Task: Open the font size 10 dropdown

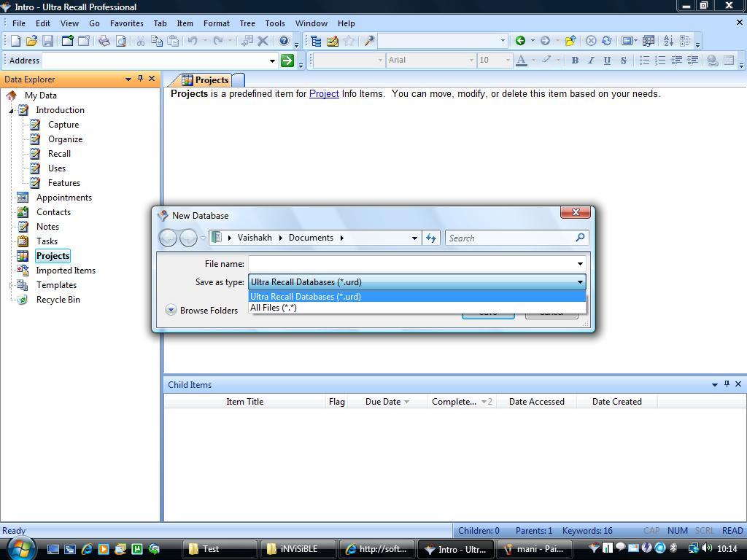Action: point(508,60)
